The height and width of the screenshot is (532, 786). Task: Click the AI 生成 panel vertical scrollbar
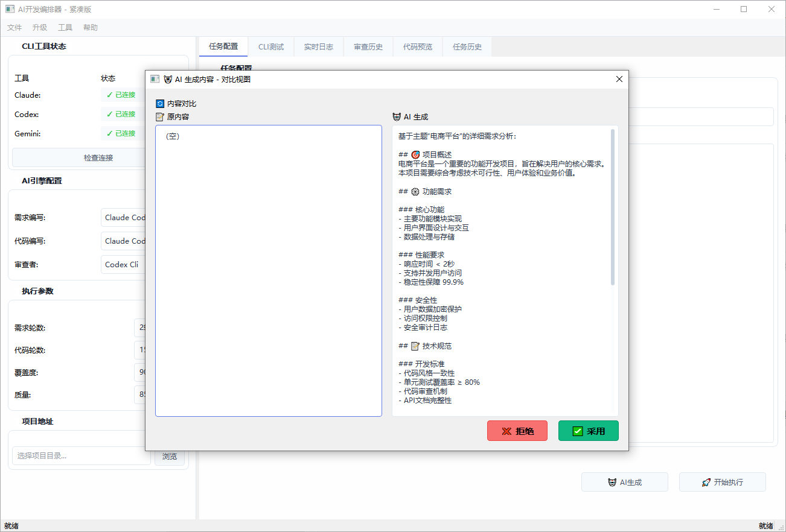tap(613, 207)
